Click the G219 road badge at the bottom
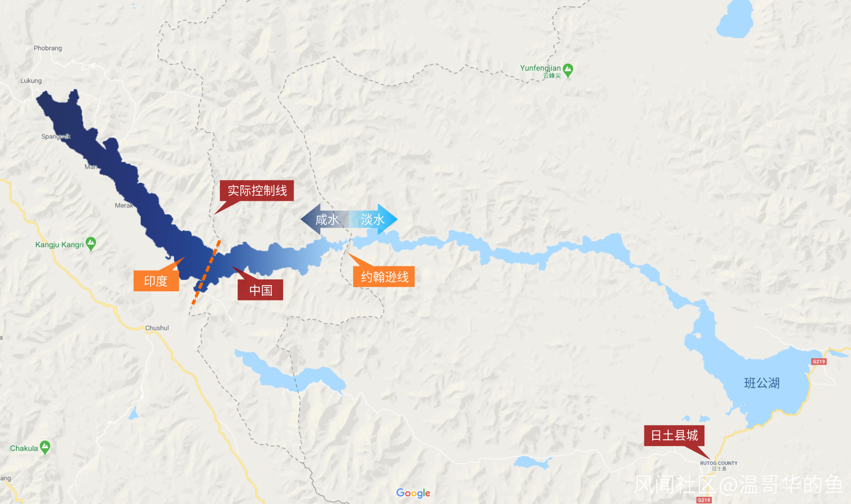Screen dimensions: 851x504 click(x=704, y=500)
